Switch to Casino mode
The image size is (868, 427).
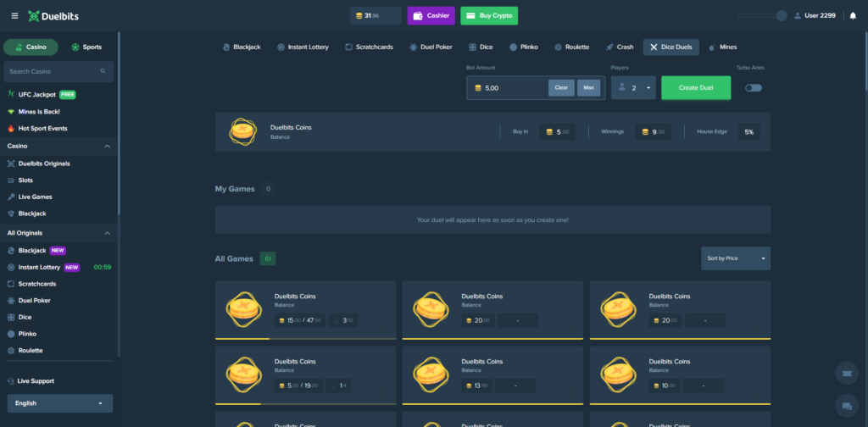point(31,47)
